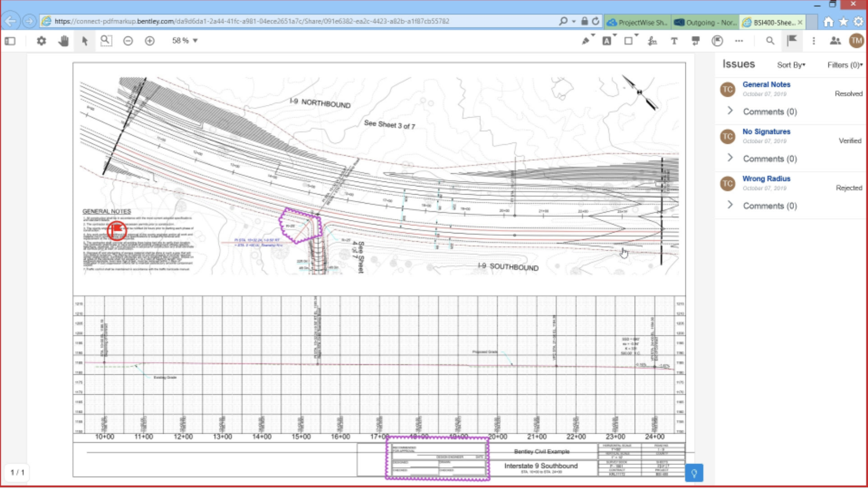Viewport: 868px width, 489px height.
Task: Click the Issues panel heading
Action: click(738, 64)
